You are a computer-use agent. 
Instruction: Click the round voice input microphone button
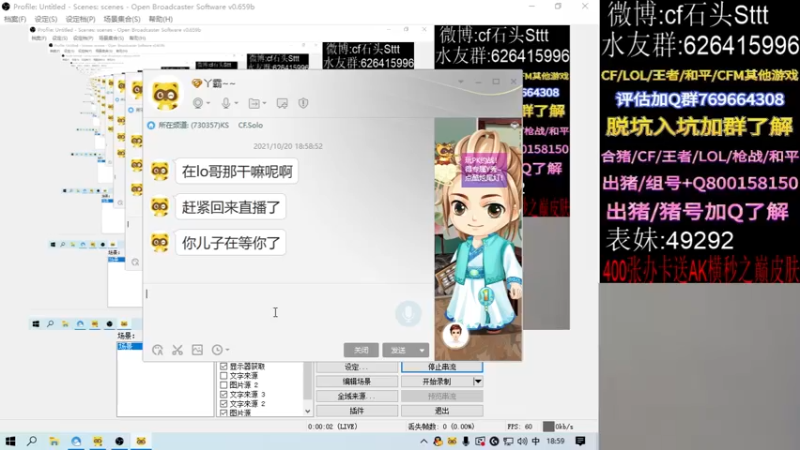(408, 314)
